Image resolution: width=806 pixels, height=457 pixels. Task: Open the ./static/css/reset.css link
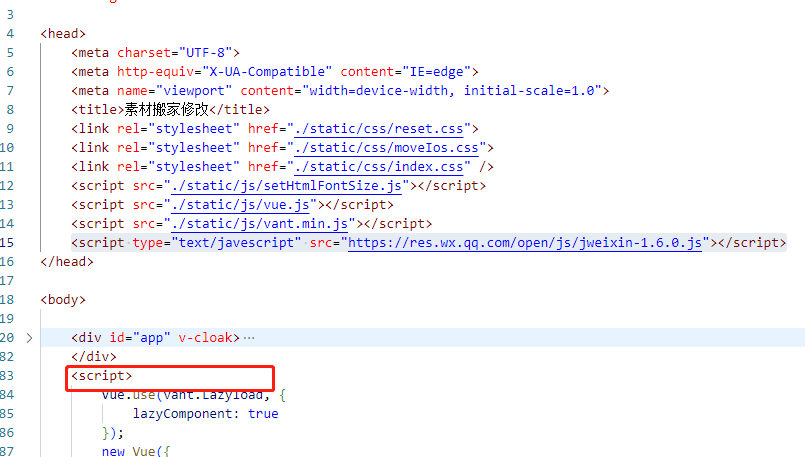(x=379, y=129)
